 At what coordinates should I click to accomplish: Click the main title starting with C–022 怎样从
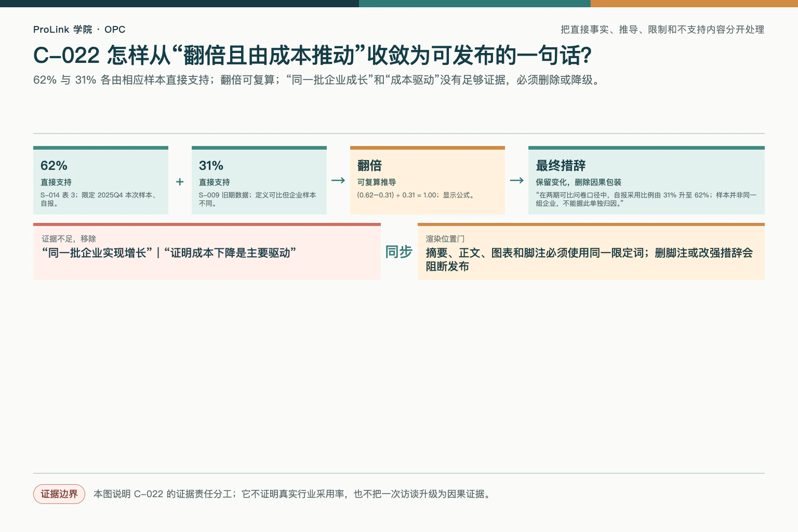[312, 56]
